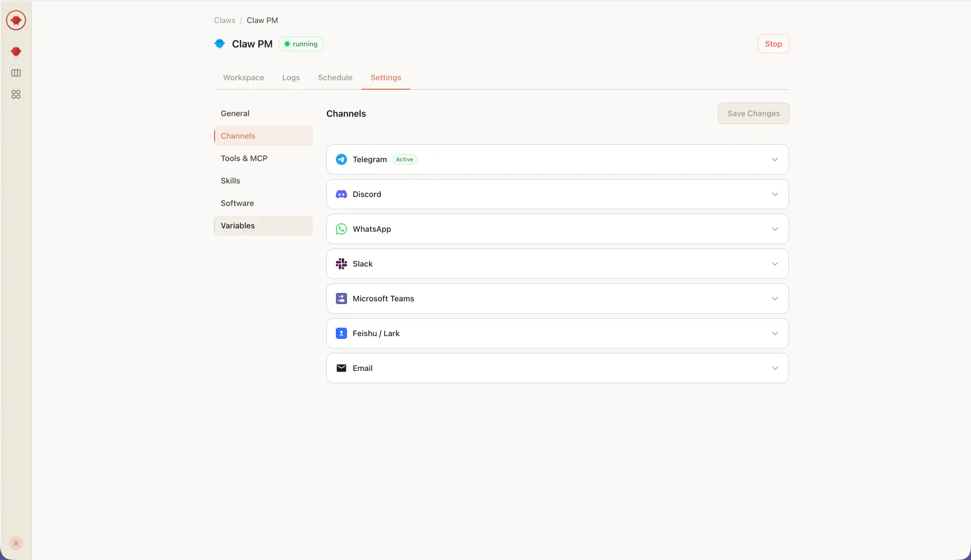The height and width of the screenshot is (560, 971).
Task: Click the Microsoft Teams logo icon
Action: [341, 299]
